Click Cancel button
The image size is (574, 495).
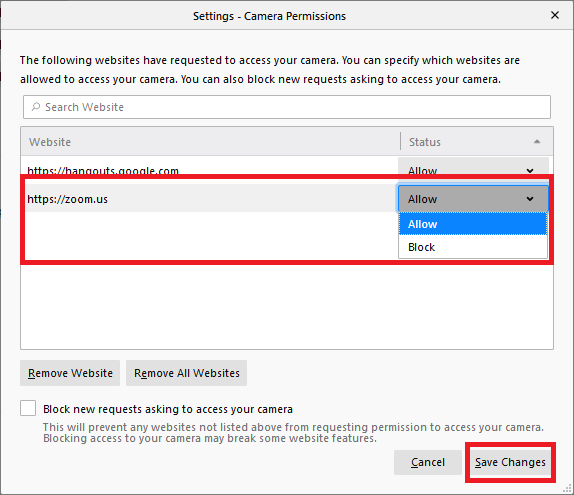tap(428, 462)
